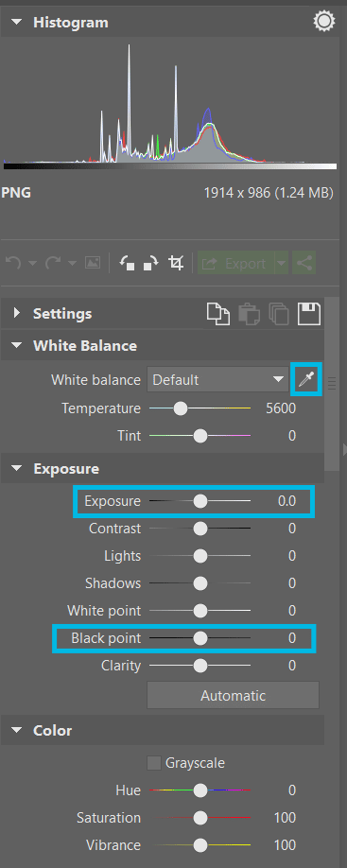Click the Temperature slider handle
This screenshot has height=868, width=347.
[x=180, y=408]
